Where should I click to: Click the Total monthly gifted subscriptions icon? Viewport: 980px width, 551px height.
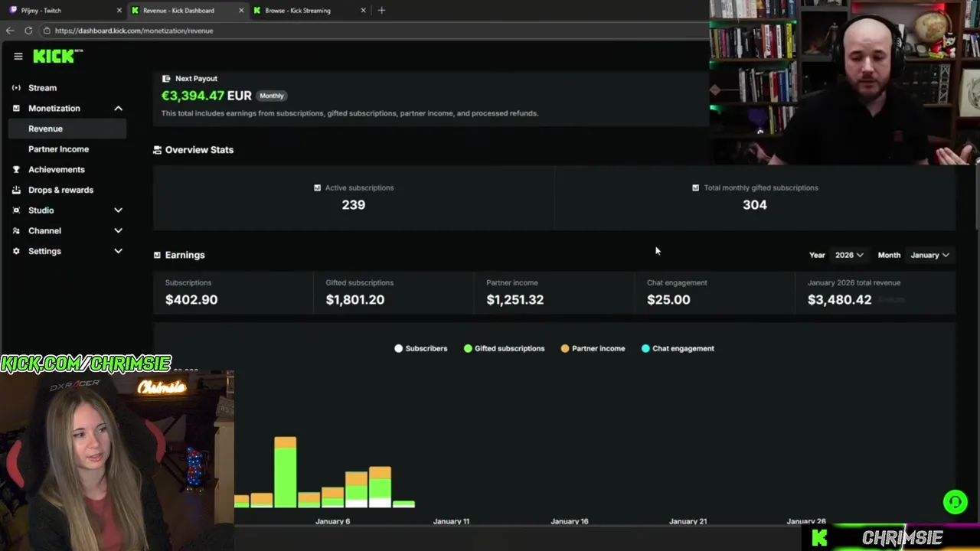(695, 187)
